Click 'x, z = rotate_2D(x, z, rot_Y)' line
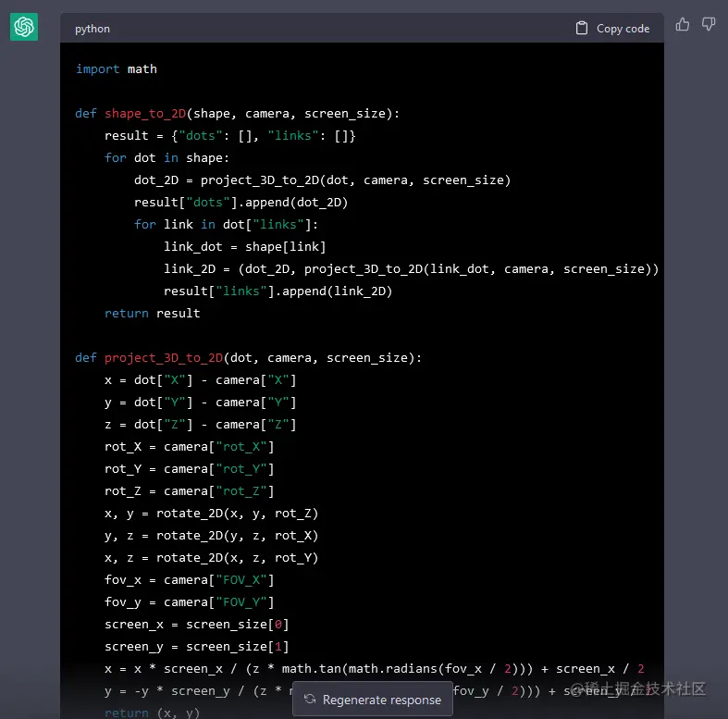The width and height of the screenshot is (728, 719). [211, 558]
